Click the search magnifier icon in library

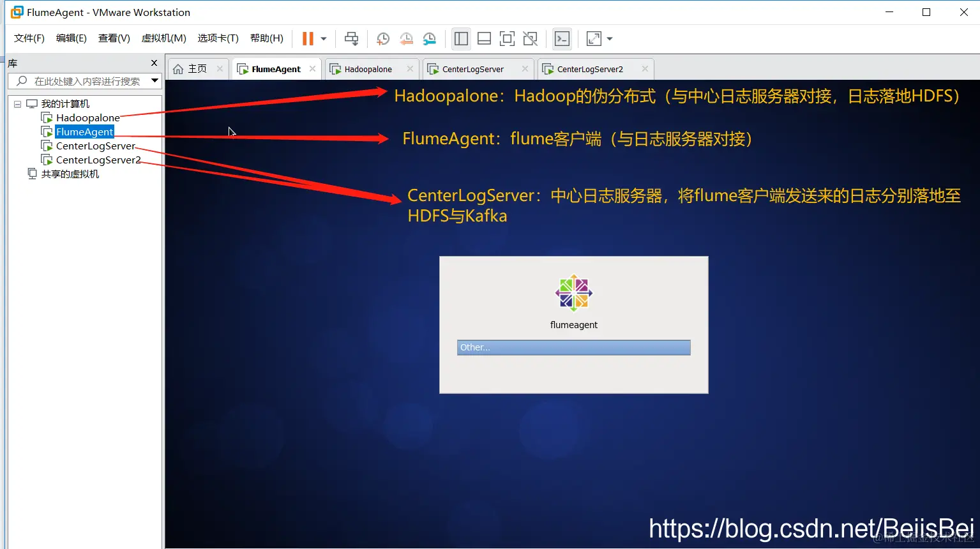[x=22, y=81]
